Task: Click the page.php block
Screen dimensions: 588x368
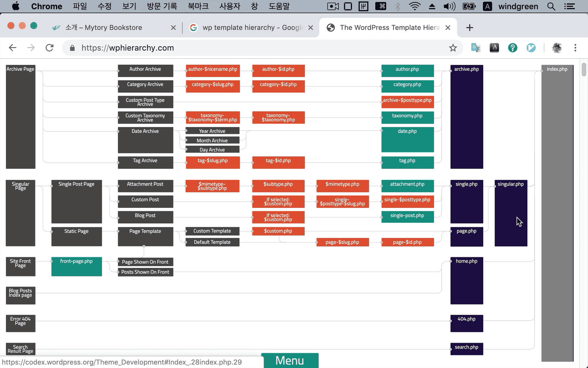Action: 467,236
